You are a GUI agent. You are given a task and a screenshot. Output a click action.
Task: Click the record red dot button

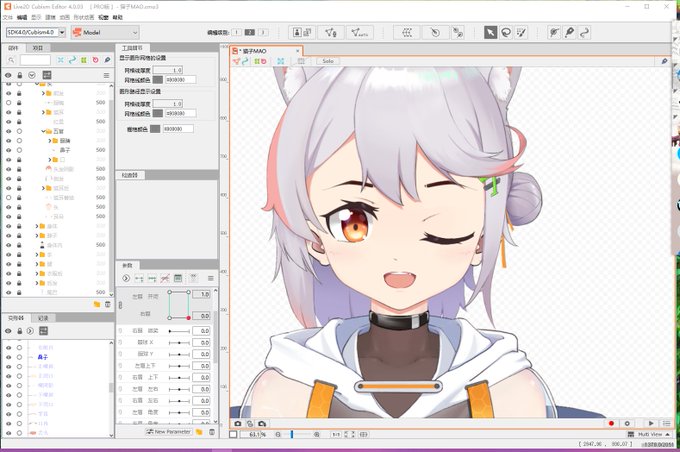pos(611,423)
